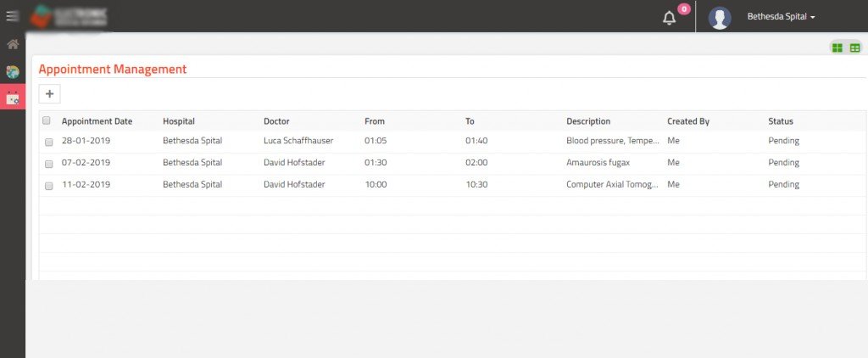Toggle the hamburger menu icon
868x358 pixels.
coord(12,16)
